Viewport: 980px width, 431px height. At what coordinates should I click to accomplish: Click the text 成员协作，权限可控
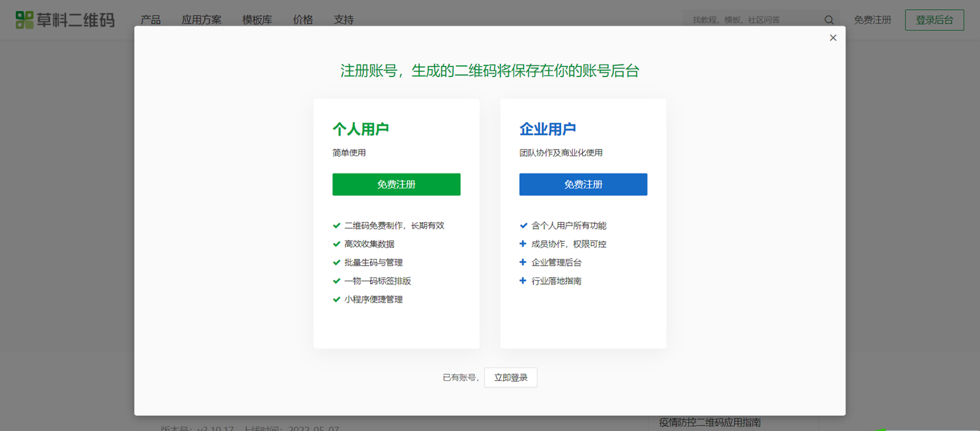(569, 244)
